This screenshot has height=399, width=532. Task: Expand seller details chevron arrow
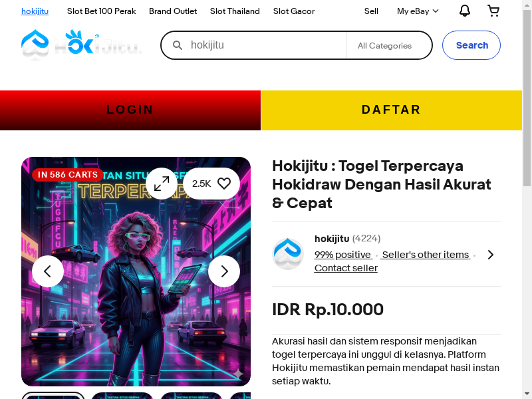point(491,255)
